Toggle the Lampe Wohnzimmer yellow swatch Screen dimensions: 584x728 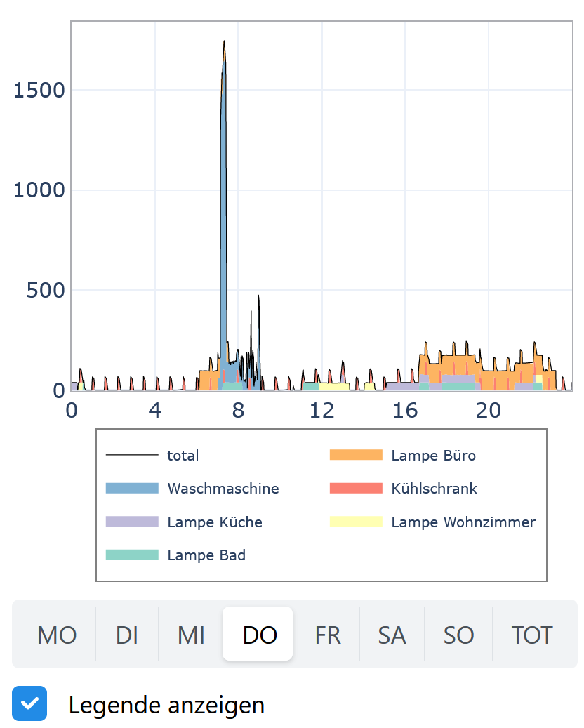(356, 522)
